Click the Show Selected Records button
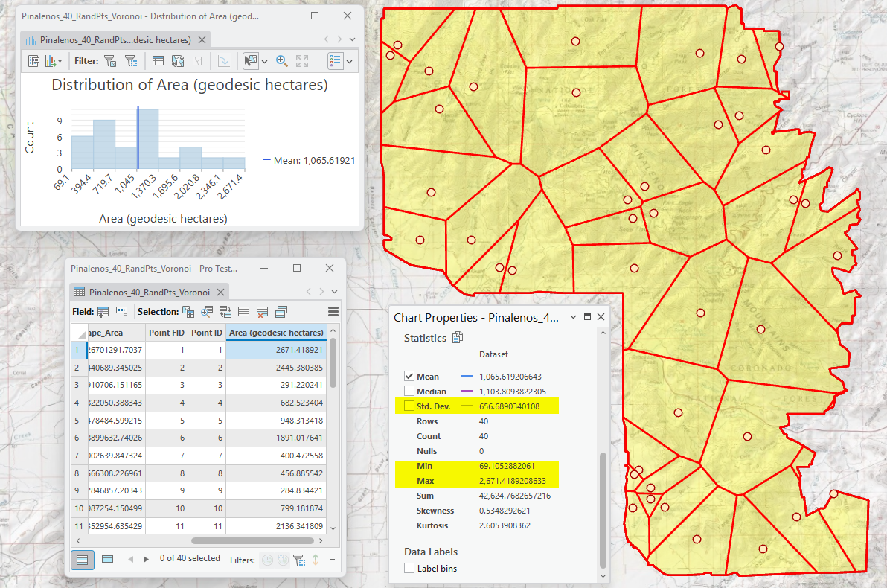 (107, 560)
